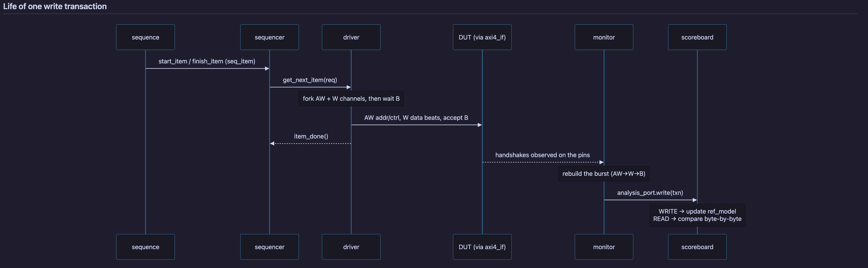Click the top monitor participant box

pos(604,37)
